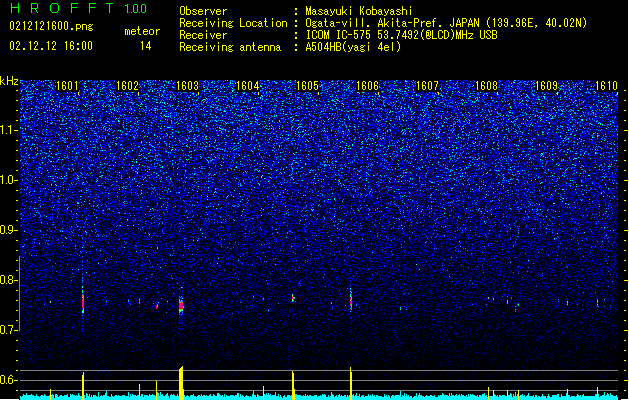Click the 0.9 kHz axis label
Screen dimensions: 629x400
coord(9,230)
